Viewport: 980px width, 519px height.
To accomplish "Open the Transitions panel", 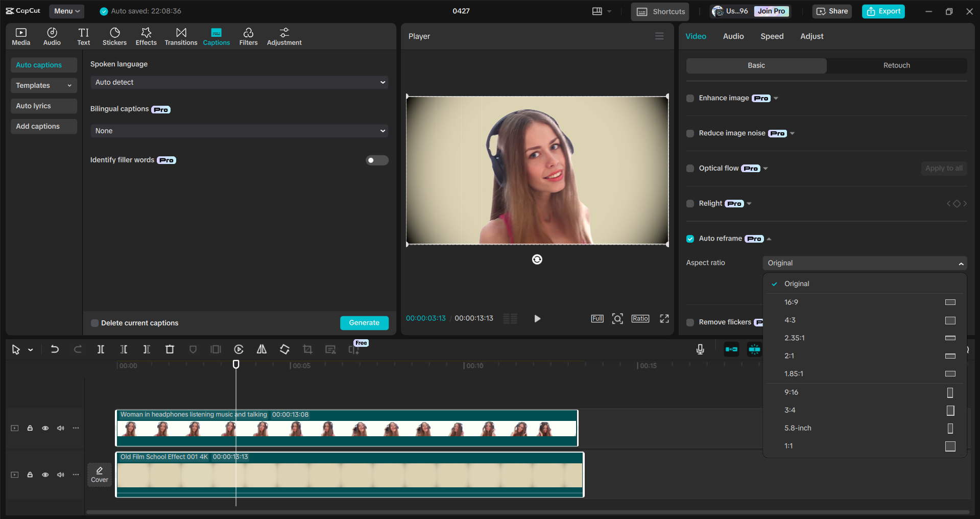I will pyautogui.click(x=181, y=36).
